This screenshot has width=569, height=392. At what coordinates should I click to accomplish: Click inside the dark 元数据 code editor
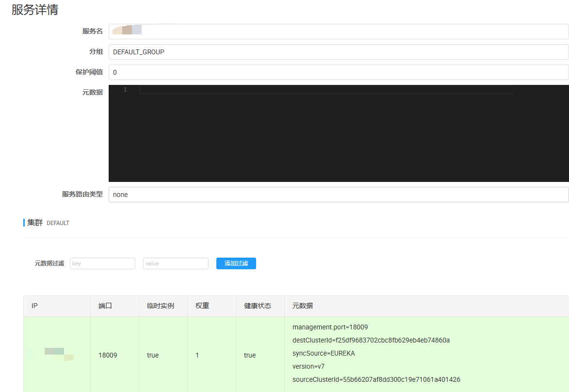338,136
